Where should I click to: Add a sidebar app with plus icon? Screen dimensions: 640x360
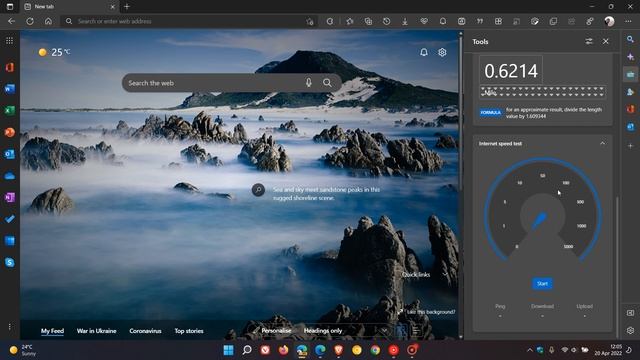631,146
